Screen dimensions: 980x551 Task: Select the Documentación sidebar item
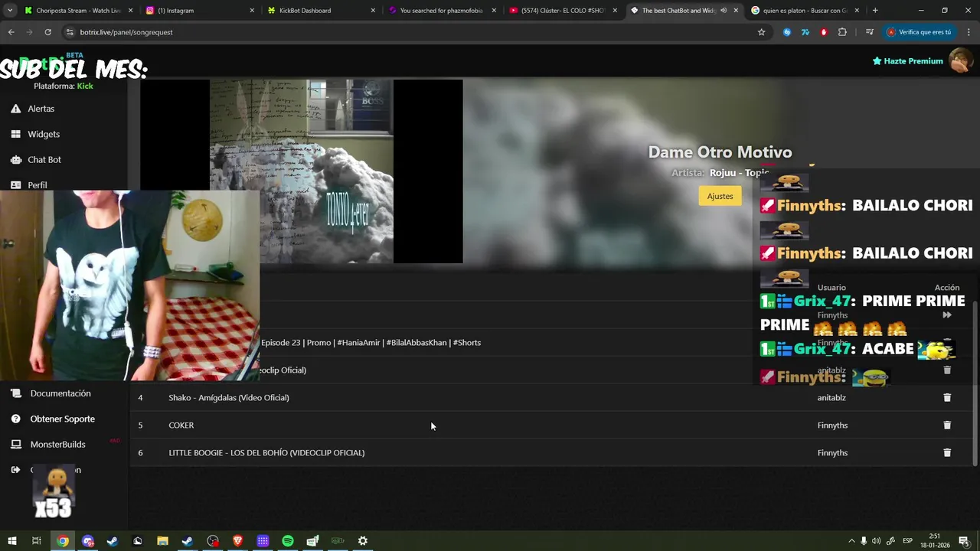coord(60,393)
